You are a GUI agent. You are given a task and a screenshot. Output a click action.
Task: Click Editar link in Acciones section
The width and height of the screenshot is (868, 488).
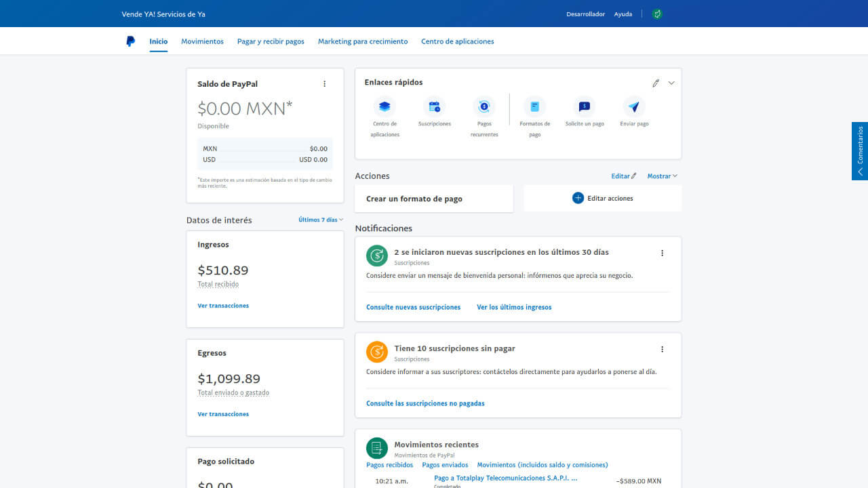tap(624, 176)
